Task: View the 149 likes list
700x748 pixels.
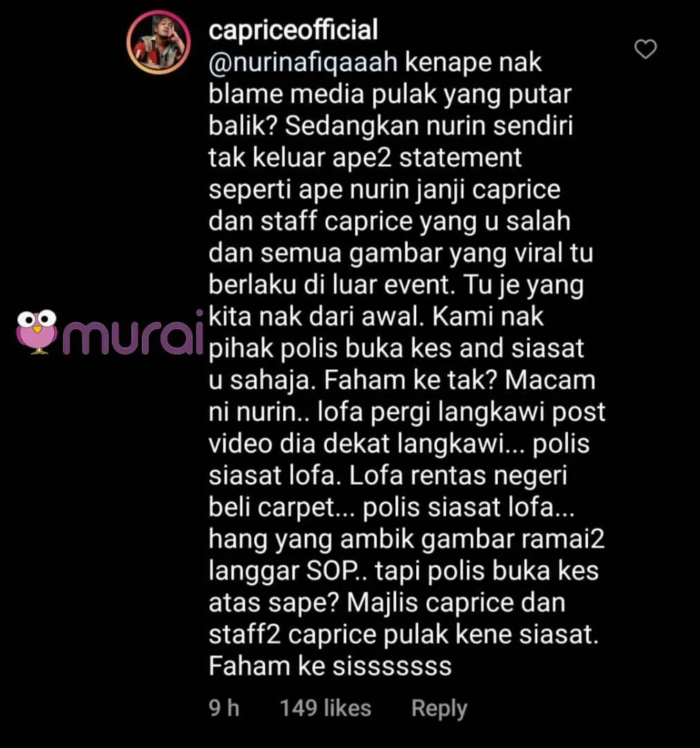Action: coord(325,708)
